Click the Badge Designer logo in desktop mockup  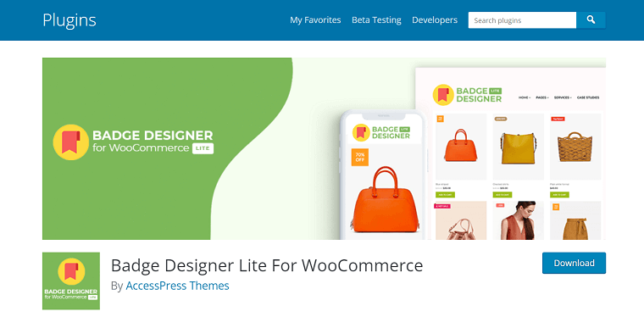[467, 95]
